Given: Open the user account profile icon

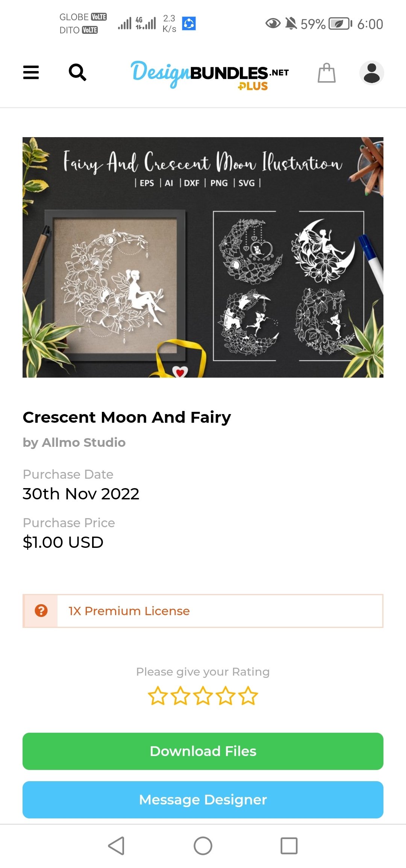Looking at the screenshot, I should pos(371,73).
